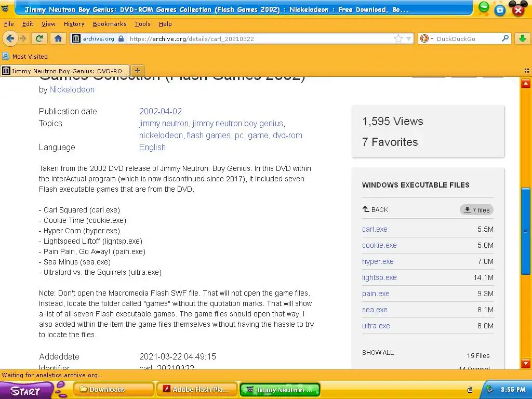This screenshot has height=399, width=532.
Task: Click the 8:55 PM clock
Action: [513, 390]
